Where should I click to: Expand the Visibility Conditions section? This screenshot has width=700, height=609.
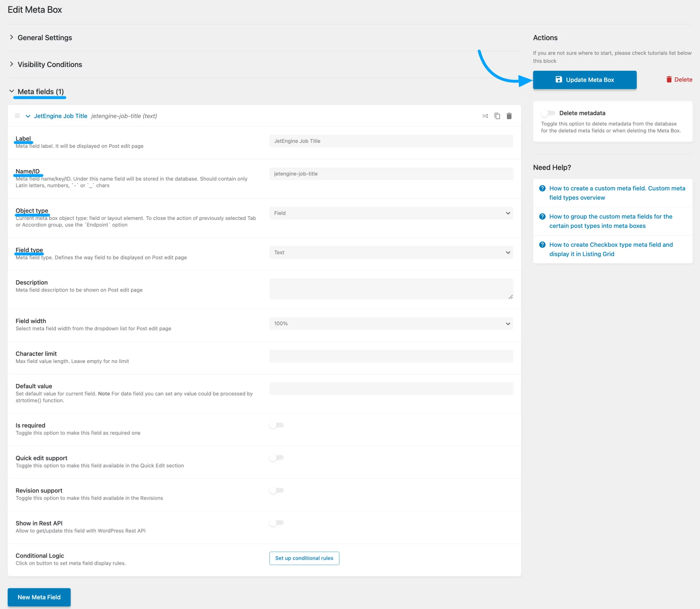(49, 65)
